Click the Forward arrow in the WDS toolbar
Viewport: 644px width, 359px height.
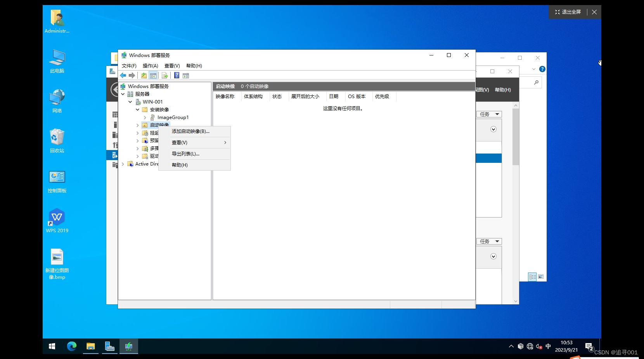(132, 76)
